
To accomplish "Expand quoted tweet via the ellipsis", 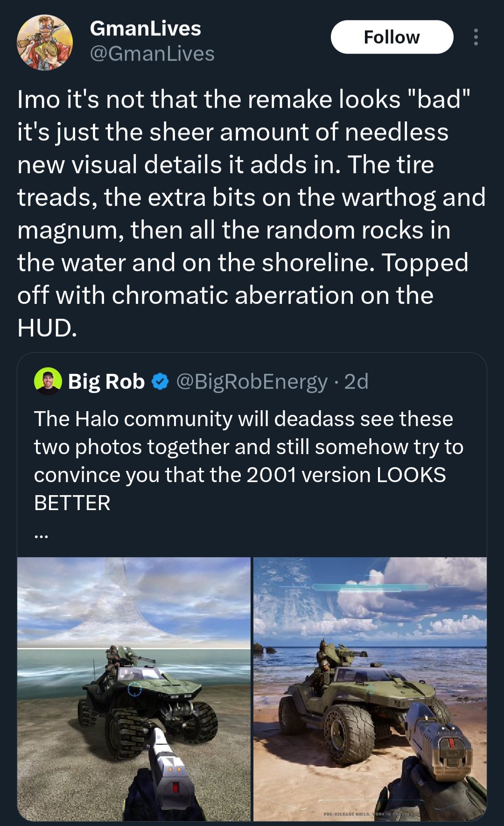I will click(x=41, y=536).
